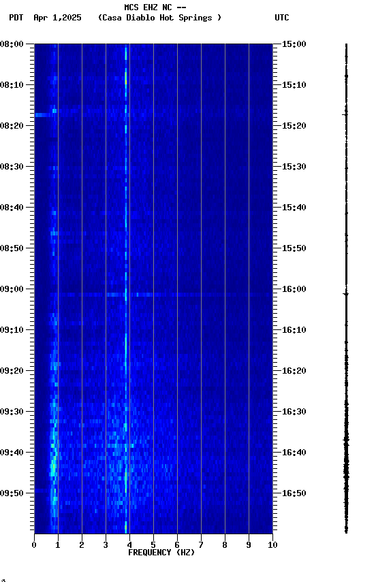Click the Casa Diablo Hot Springs station name

click(159, 18)
